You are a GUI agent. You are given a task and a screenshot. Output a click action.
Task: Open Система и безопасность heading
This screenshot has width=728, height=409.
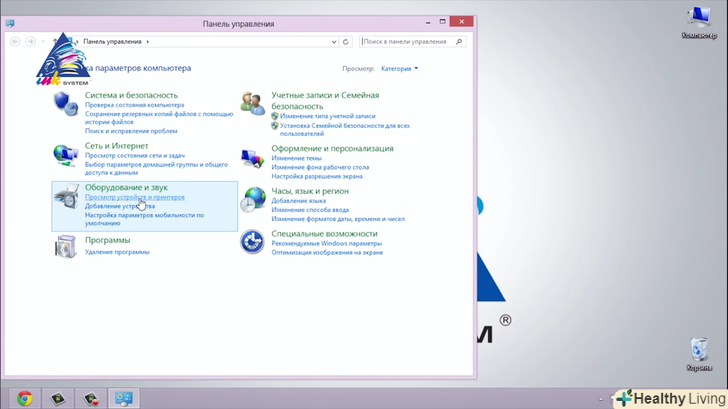click(131, 95)
